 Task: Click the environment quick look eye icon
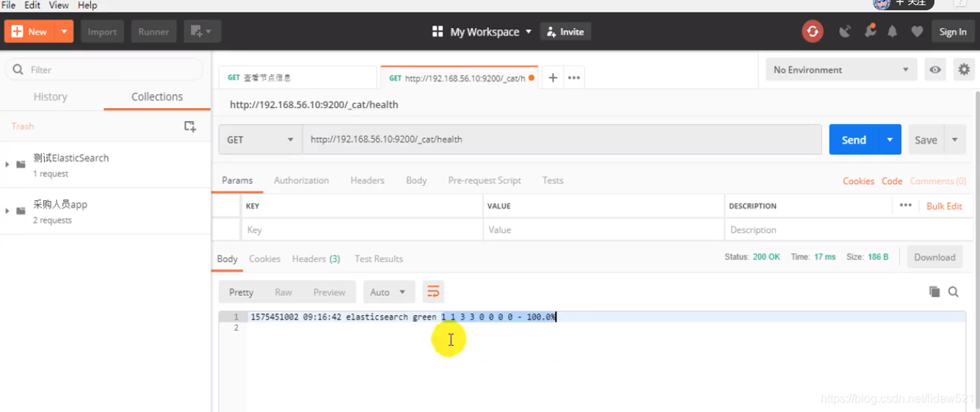point(935,70)
